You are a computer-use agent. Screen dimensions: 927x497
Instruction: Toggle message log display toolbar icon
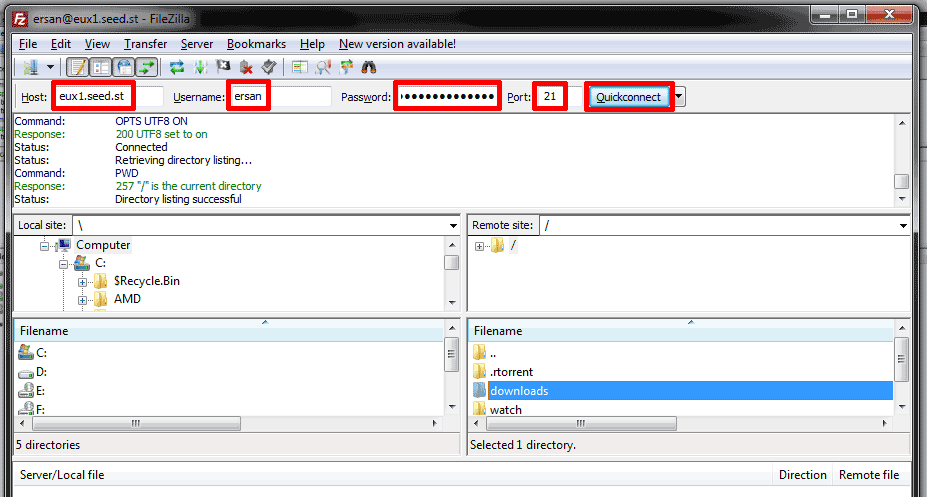click(x=77, y=67)
